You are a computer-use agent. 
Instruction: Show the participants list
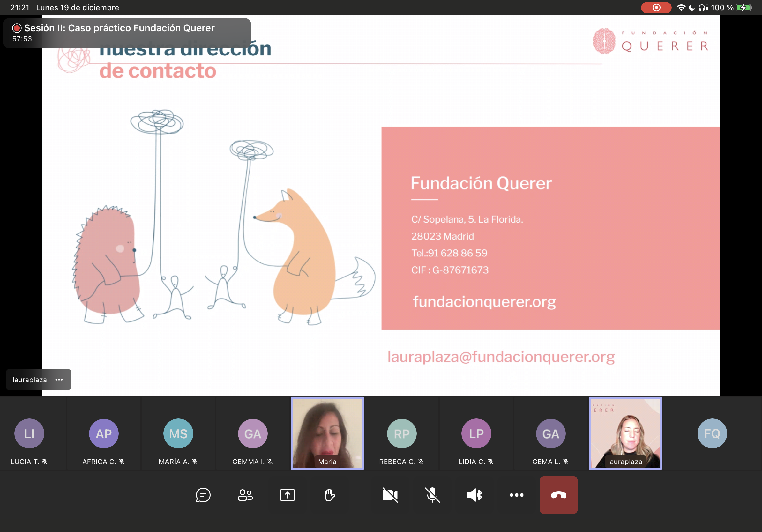click(x=245, y=495)
